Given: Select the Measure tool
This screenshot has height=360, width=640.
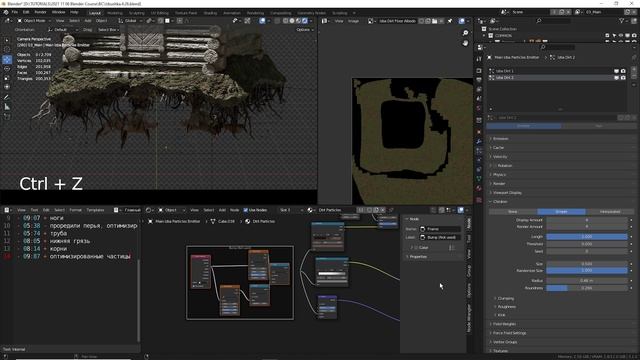Looking at the screenshot, I should pyautogui.click(x=7, y=107).
